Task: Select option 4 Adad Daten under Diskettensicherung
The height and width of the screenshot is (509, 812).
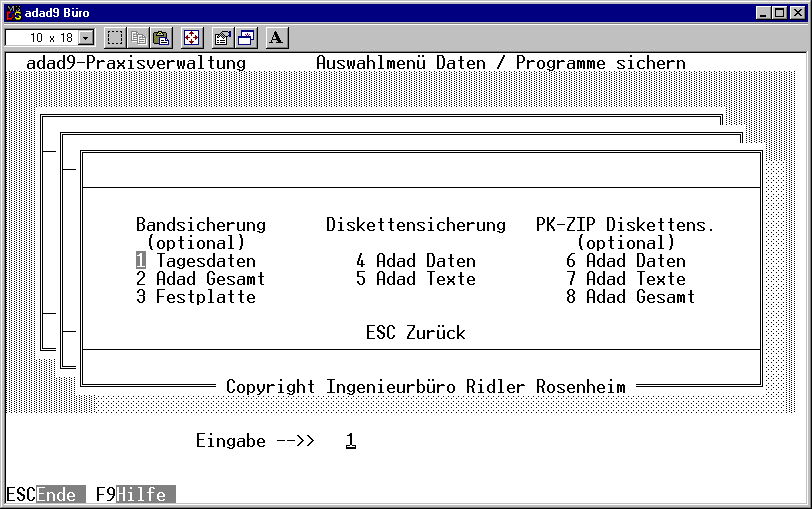Action: 416,260
